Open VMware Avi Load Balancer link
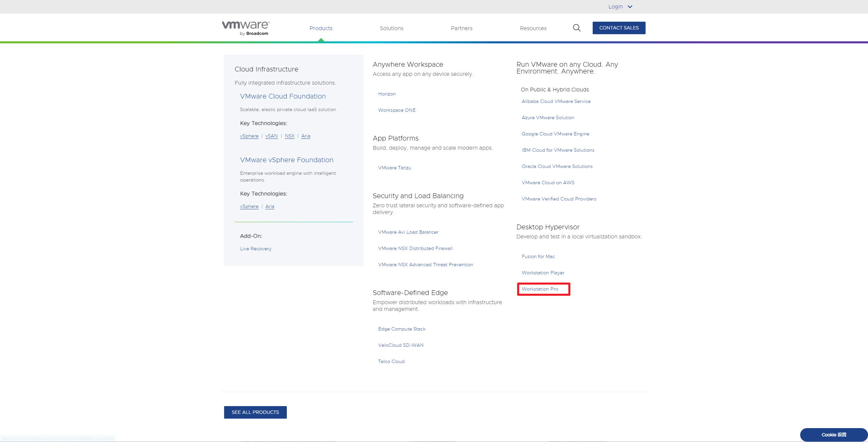This screenshot has height=442, width=868. pyautogui.click(x=408, y=232)
